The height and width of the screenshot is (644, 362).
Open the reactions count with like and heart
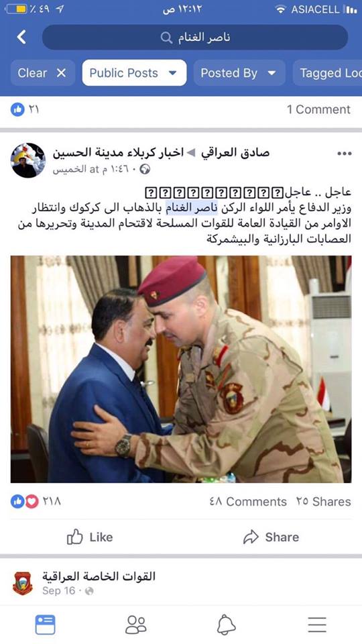point(36,501)
